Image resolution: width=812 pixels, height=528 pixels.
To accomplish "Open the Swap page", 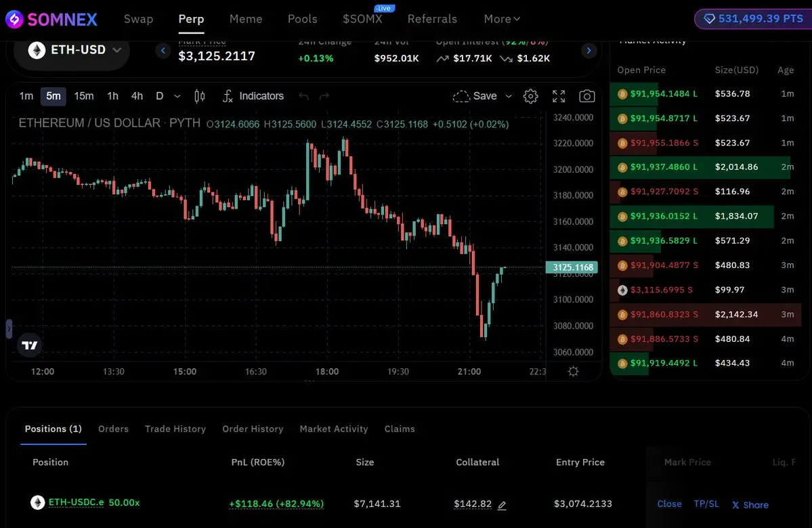I will click(x=138, y=19).
